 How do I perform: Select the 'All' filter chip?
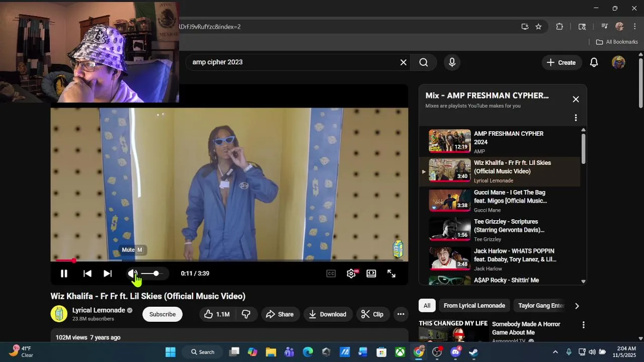pyautogui.click(x=427, y=306)
